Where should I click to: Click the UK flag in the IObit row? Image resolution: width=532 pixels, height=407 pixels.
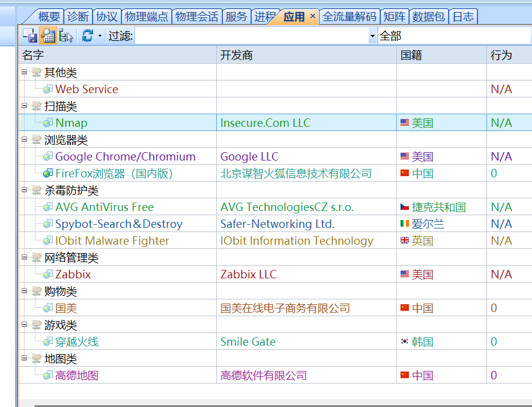click(405, 240)
